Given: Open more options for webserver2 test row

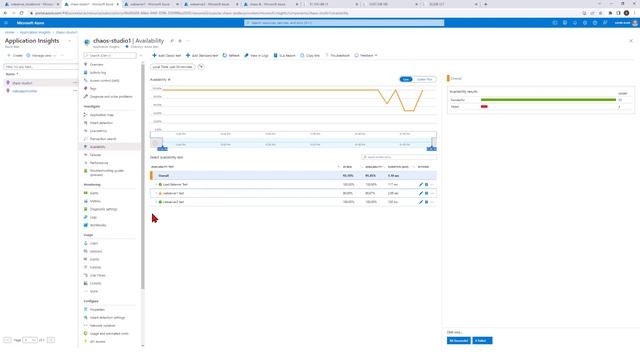Looking at the screenshot, I should [432, 202].
